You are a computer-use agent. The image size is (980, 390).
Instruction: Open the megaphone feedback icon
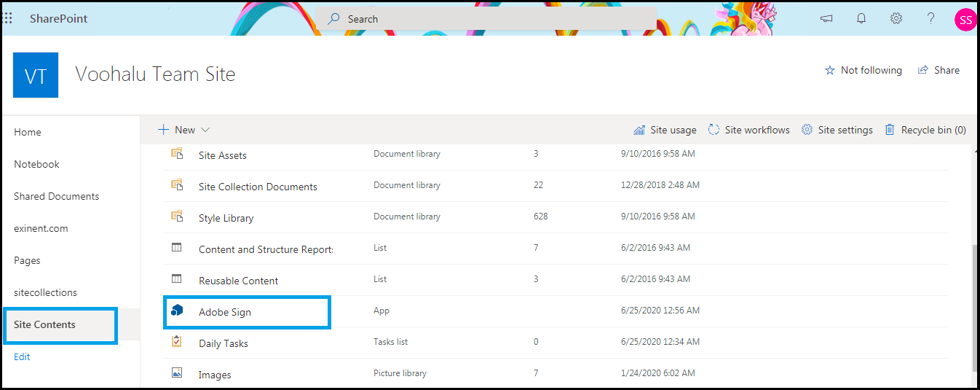point(826,19)
